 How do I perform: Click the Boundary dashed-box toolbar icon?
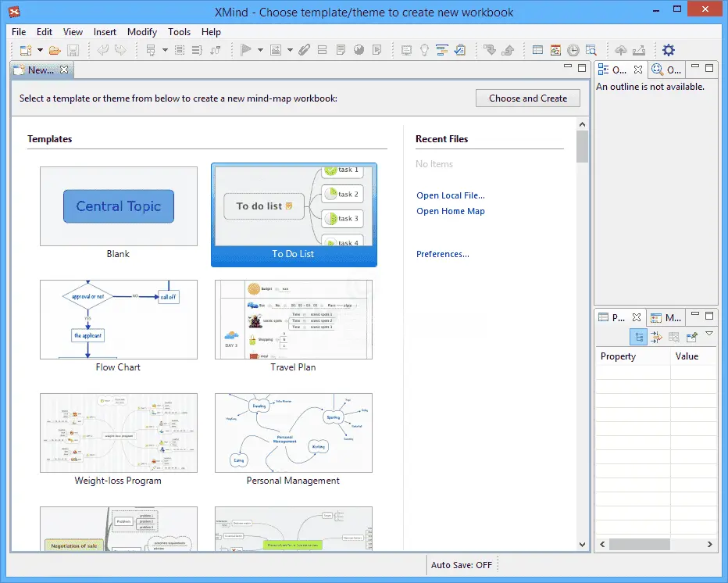180,50
